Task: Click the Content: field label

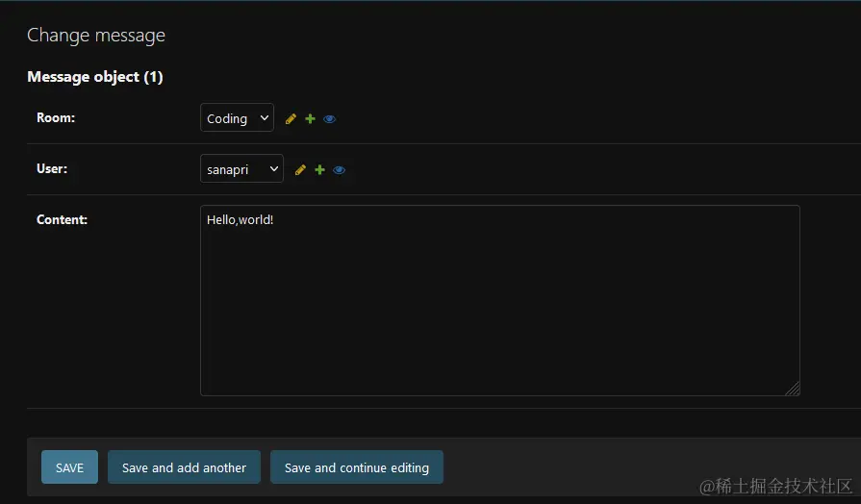Action: [62, 219]
